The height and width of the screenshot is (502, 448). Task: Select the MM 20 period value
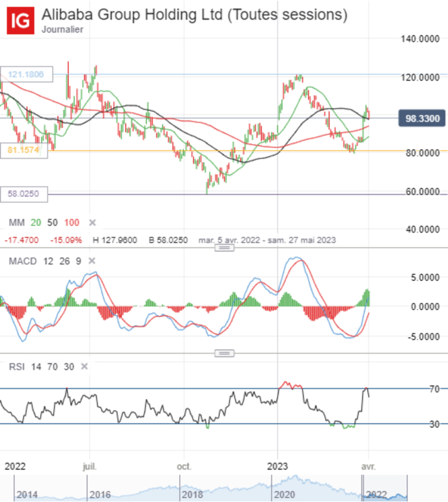click(x=36, y=222)
